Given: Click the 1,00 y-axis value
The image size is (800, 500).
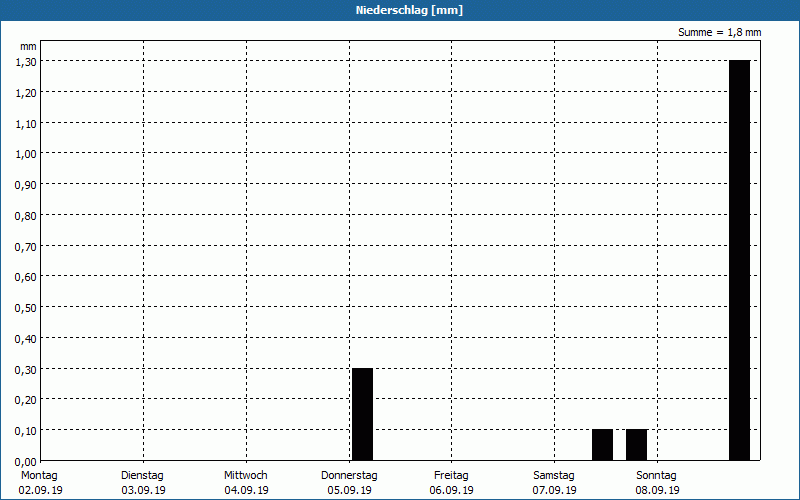Looking at the screenshot, I should tap(26, 154).
